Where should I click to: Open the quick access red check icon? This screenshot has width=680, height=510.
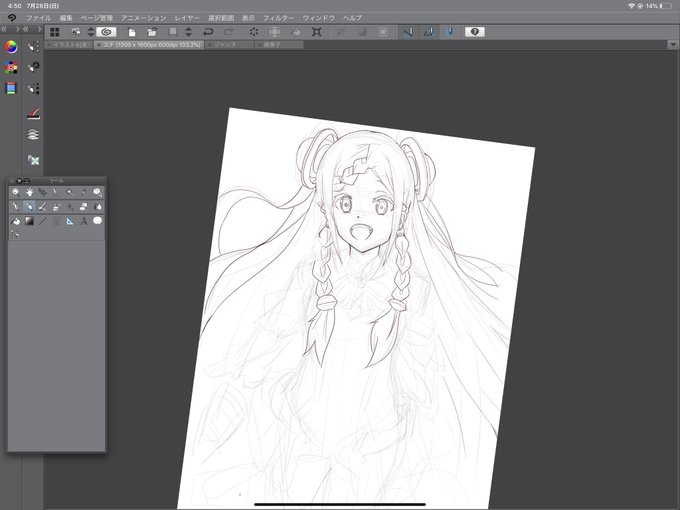(x=33, y=113)
